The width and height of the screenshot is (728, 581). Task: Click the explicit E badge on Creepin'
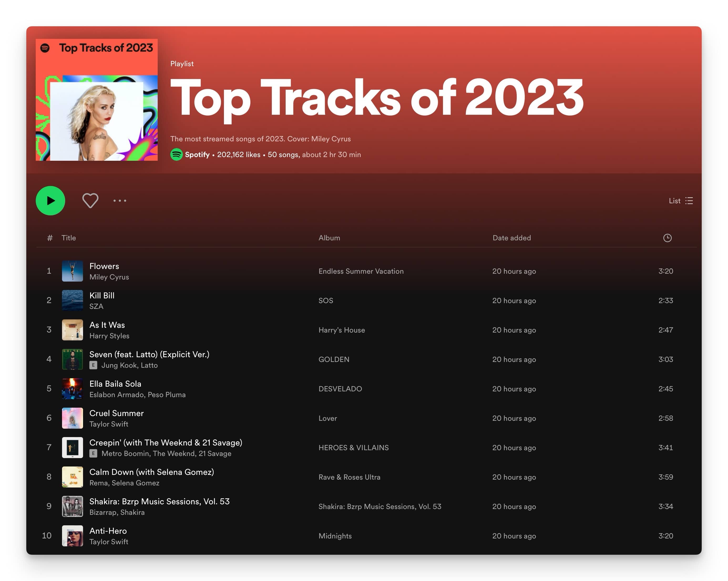93,453
